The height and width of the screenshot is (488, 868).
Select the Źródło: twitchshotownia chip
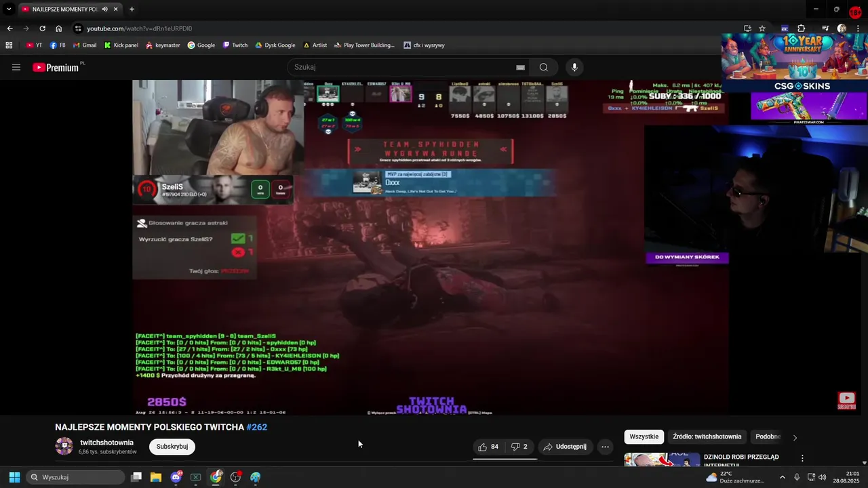pyautogui.click(x=707, y=436)
